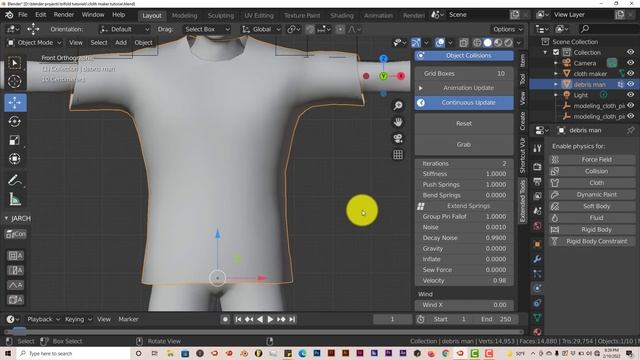This screenshot has height=360, width=640.
Task: Open the Options dropdown
Action: click(507, 29)
